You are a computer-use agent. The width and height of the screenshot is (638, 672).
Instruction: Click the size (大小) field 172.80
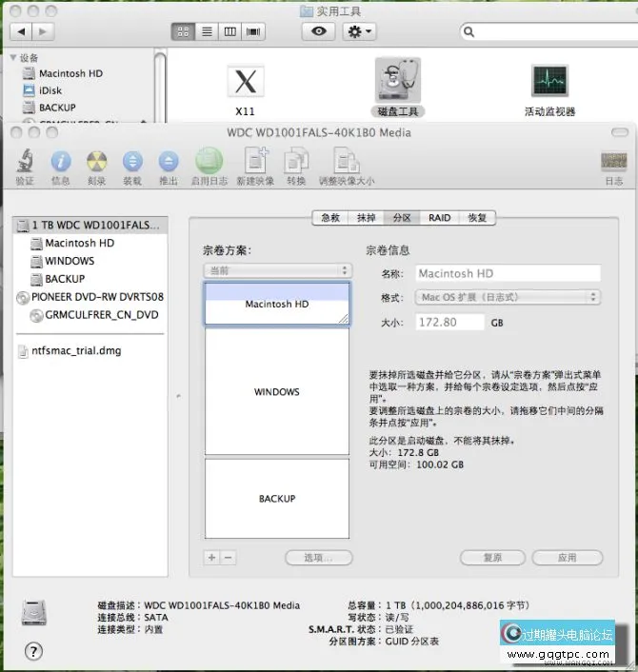449,323
